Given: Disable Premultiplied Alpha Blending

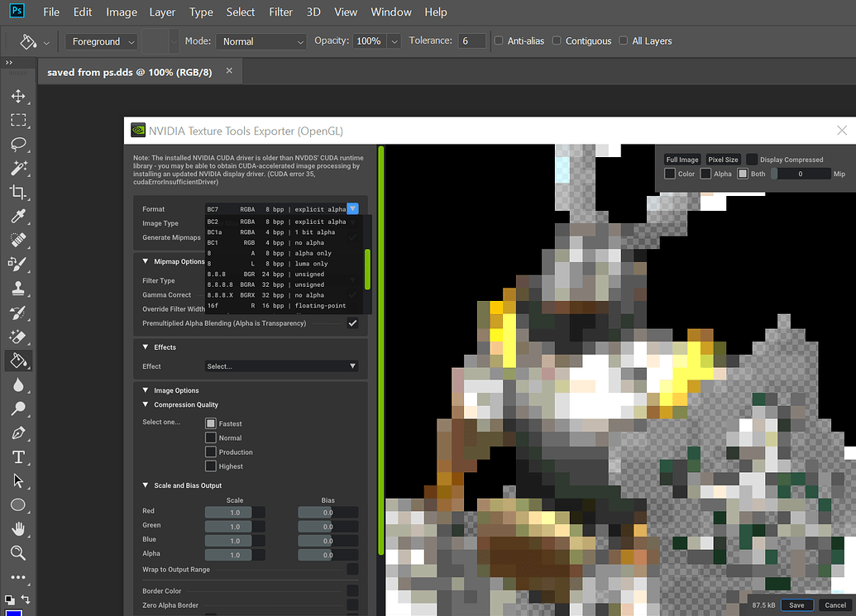Looking at the screenshot, I should pos(353,323).
